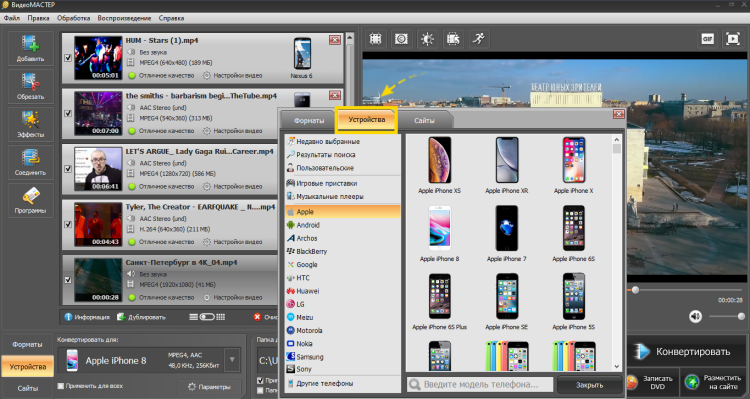The image size is (750, 399).
Task: Toggle checkbox for Санкт-Петербург в 4K video
Action: coord(68,280)
